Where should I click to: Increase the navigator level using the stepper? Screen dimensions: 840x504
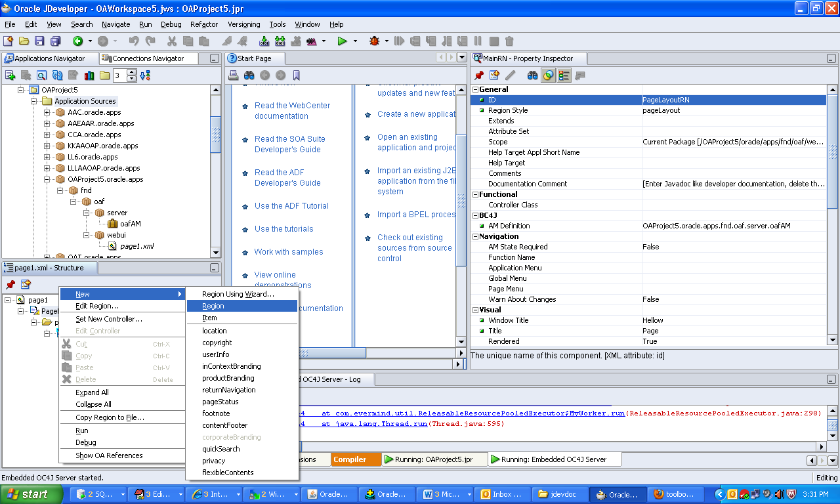131,72
